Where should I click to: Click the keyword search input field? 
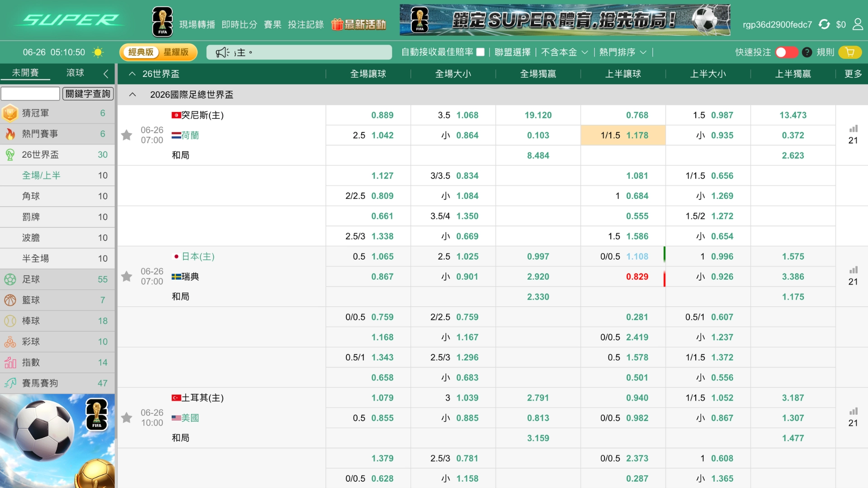click(x=30, y=94)
